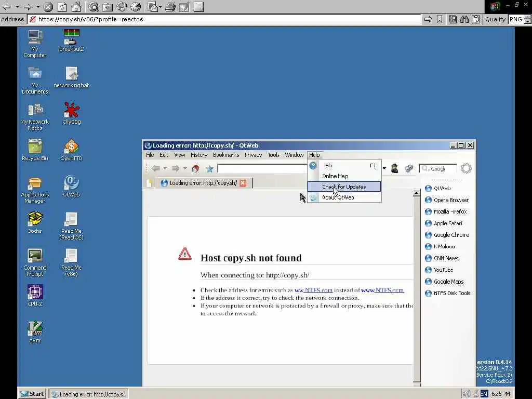532x399 pixels.
Task: Open Favorites folder icon in outer toolbar
Action: point(107,6)
